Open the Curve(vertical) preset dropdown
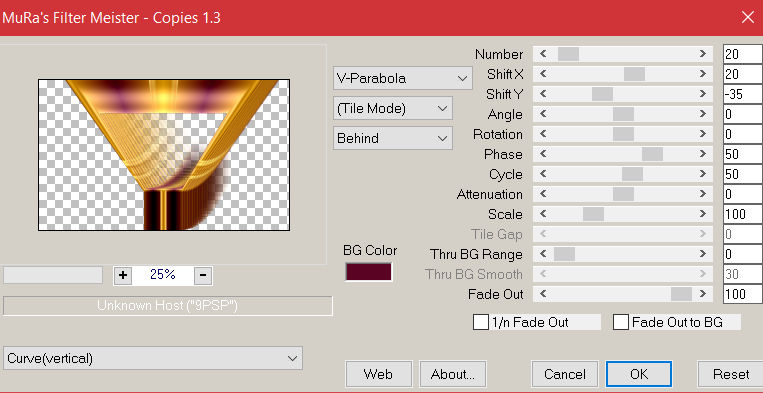 point(153,358)
